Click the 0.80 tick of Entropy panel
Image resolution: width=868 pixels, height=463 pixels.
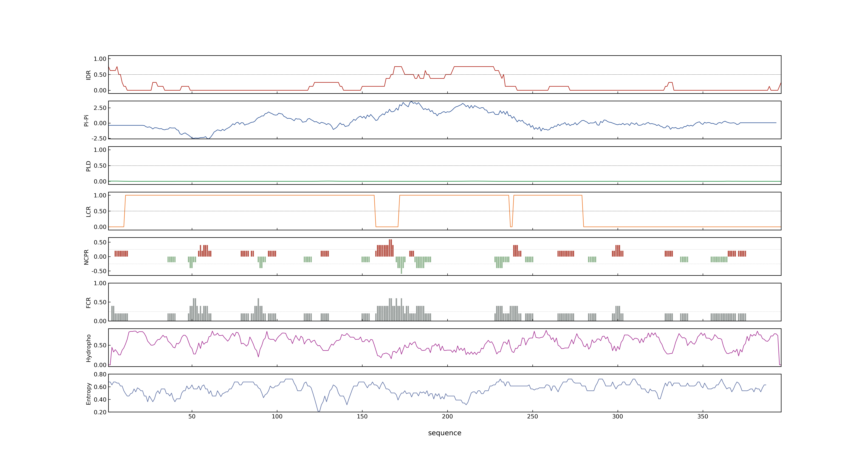click(x=100, y=374)
